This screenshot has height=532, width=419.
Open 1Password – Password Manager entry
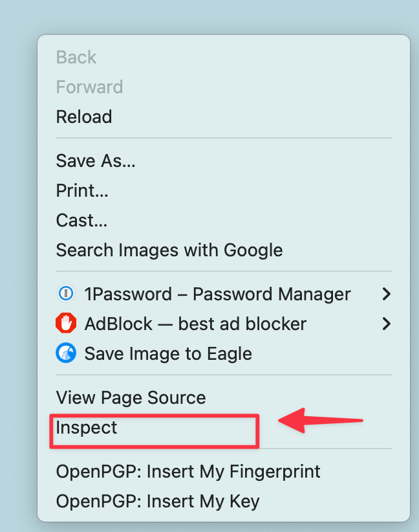click(x=217, y=294)
